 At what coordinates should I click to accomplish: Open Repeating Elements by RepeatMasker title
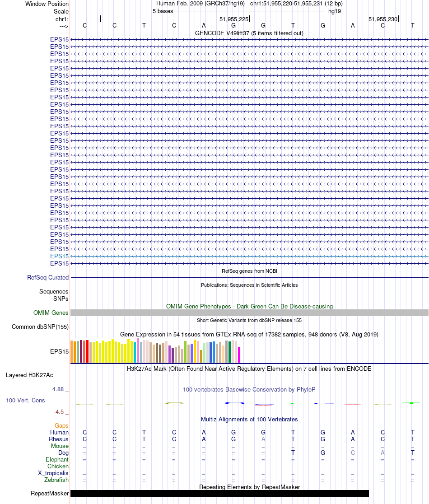[249, 487]
